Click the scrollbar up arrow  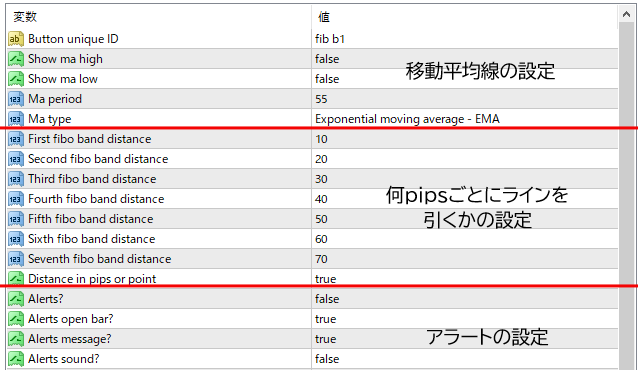pos(627,15)
